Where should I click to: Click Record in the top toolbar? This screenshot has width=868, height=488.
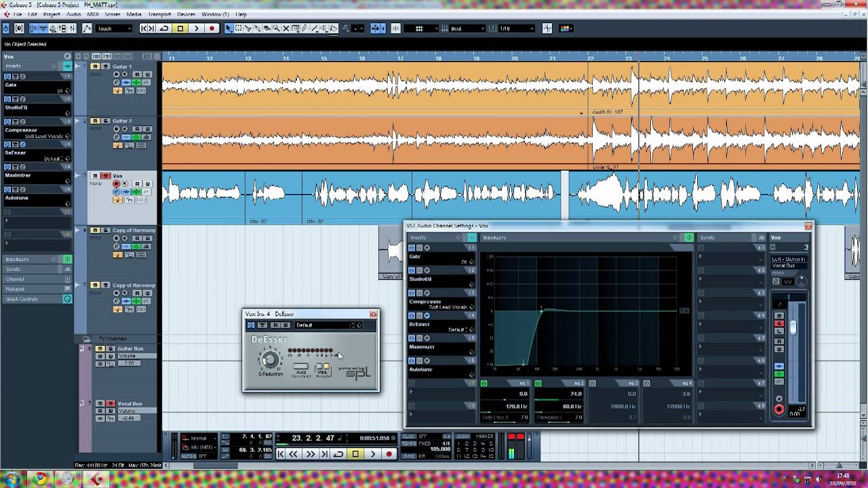pyautogui.click(x=212, y=28)
